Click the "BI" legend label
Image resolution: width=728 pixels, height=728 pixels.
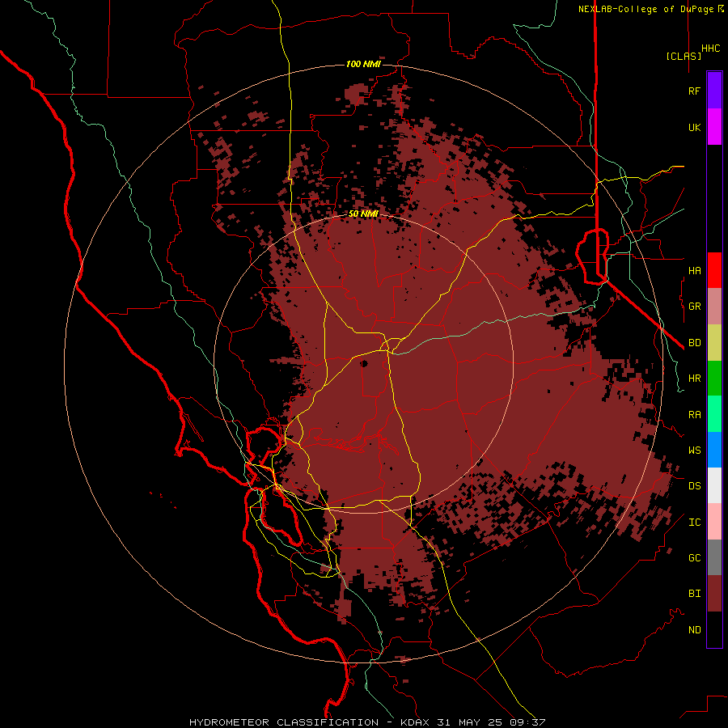tap(694, 594)
